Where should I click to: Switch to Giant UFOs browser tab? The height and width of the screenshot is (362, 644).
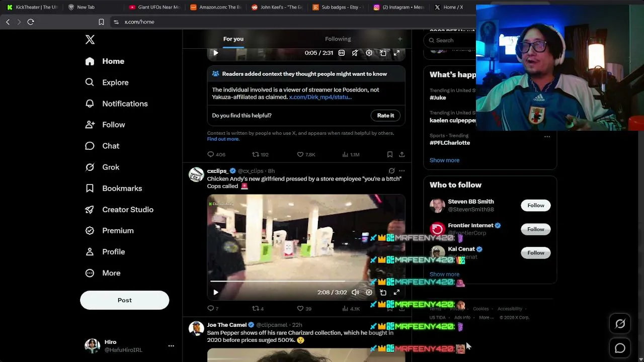[154, 7]
